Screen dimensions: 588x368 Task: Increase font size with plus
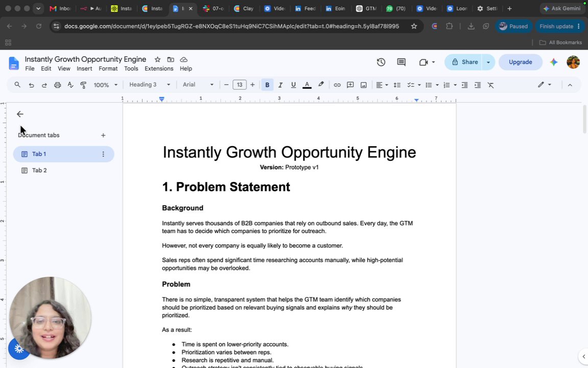[252, 85]
